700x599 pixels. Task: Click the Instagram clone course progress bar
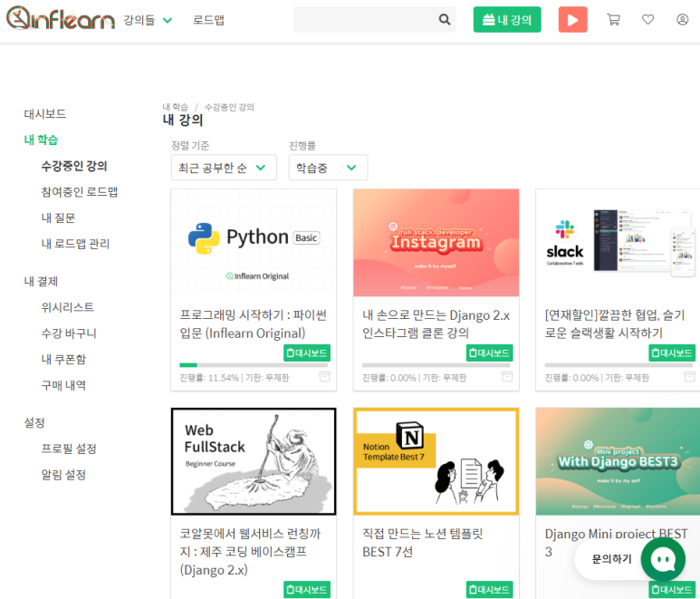pos(436,365)
